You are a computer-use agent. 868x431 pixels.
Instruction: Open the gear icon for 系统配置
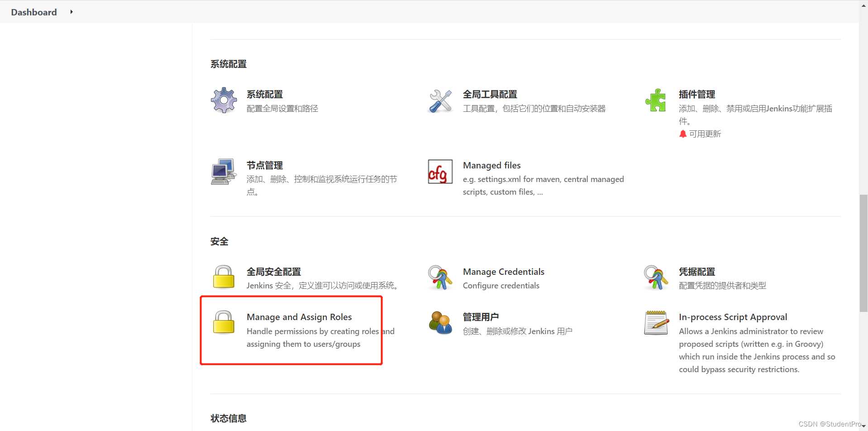[224, 100]
